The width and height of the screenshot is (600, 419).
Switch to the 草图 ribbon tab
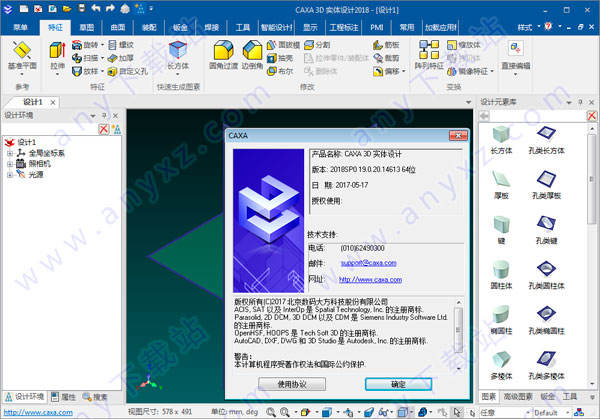click(x=86, y=27)
